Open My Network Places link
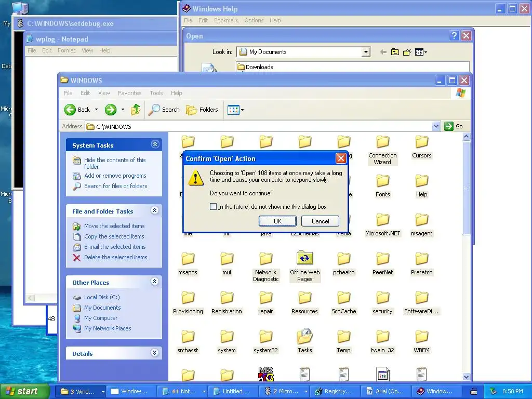This screenshot has height=399, width=532. coord(108,328)
